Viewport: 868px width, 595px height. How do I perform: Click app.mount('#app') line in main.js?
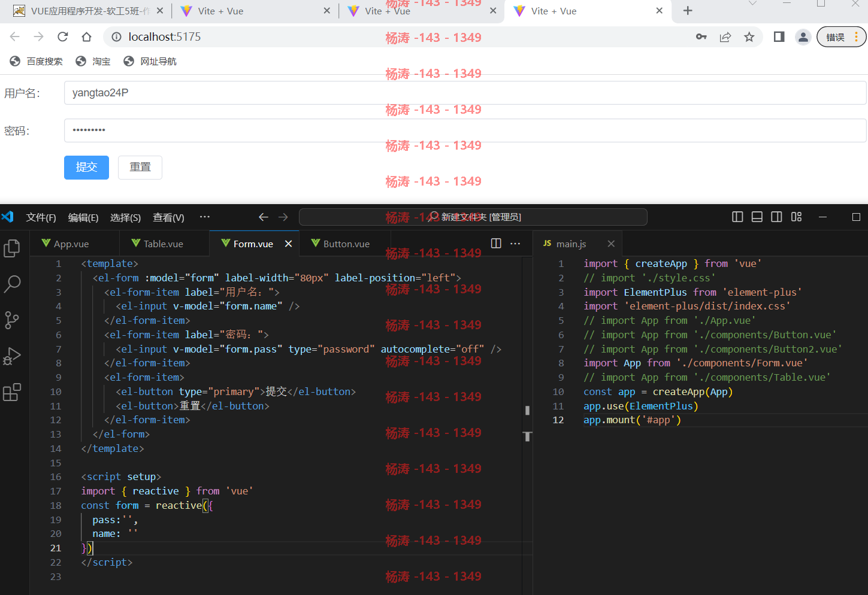pyautogui.click(x=632, y=420)
